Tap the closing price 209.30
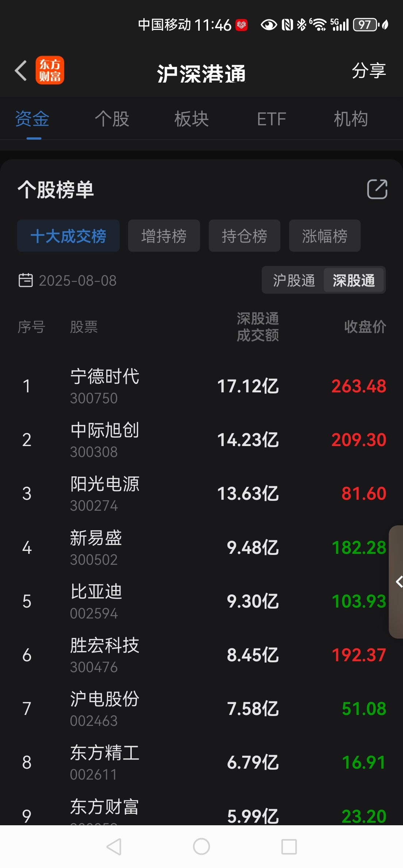403x868 pixels. click(359, 440)
